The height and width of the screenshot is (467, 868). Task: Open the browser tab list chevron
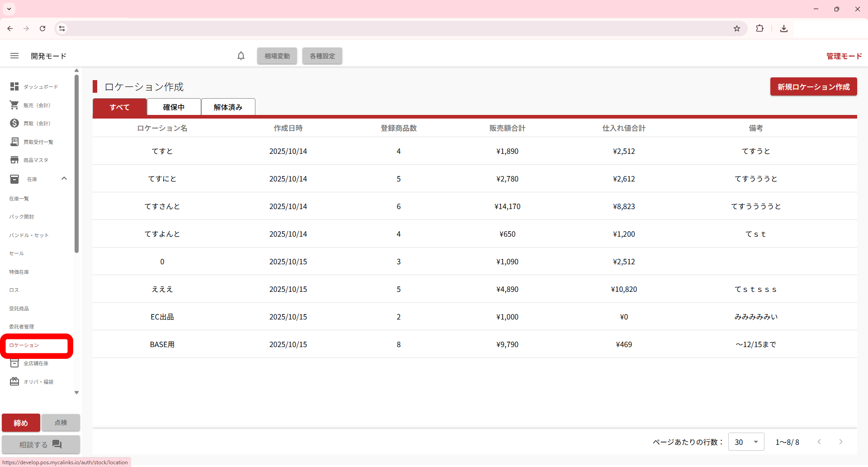pos(9,9)
